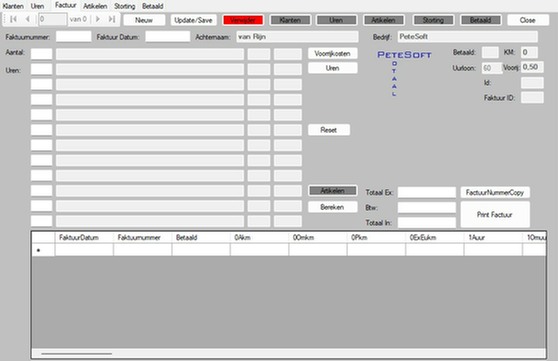Click the 0Akm column header
558x361 pixels.
(x=259, y=237)
